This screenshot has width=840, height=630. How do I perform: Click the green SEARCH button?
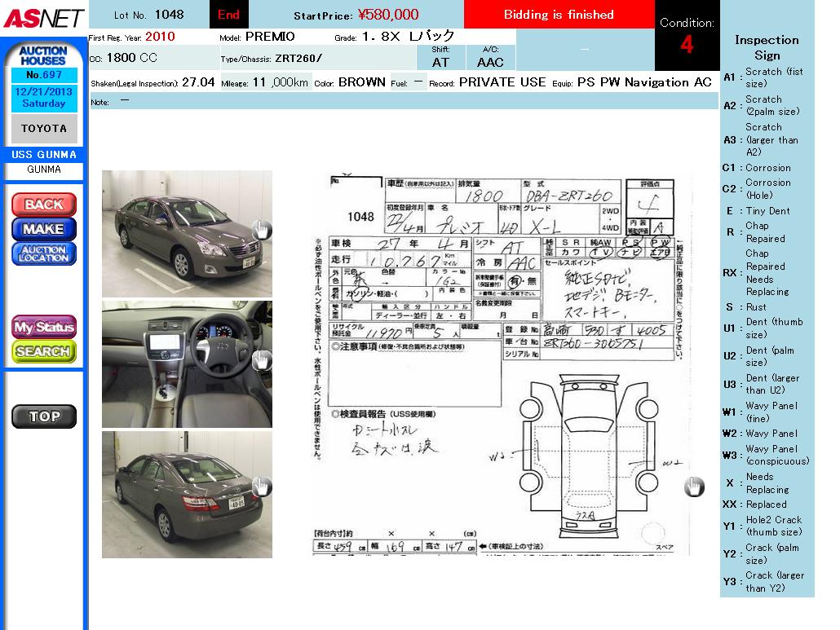tap(44, 351)
